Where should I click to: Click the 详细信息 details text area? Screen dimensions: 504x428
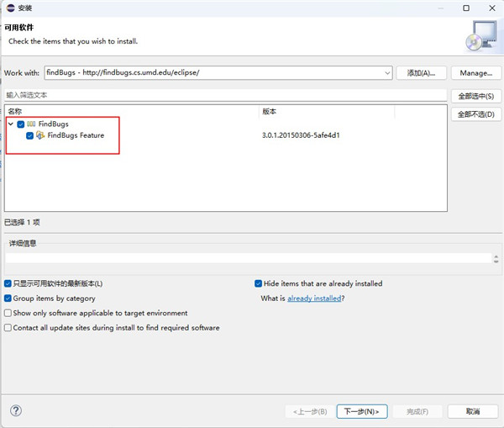248,258
